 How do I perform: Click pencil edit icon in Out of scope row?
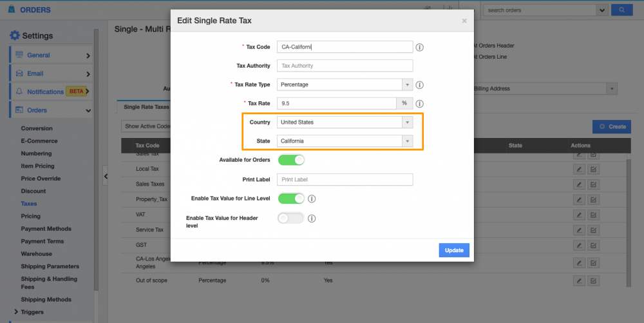(x=580, y=280)
